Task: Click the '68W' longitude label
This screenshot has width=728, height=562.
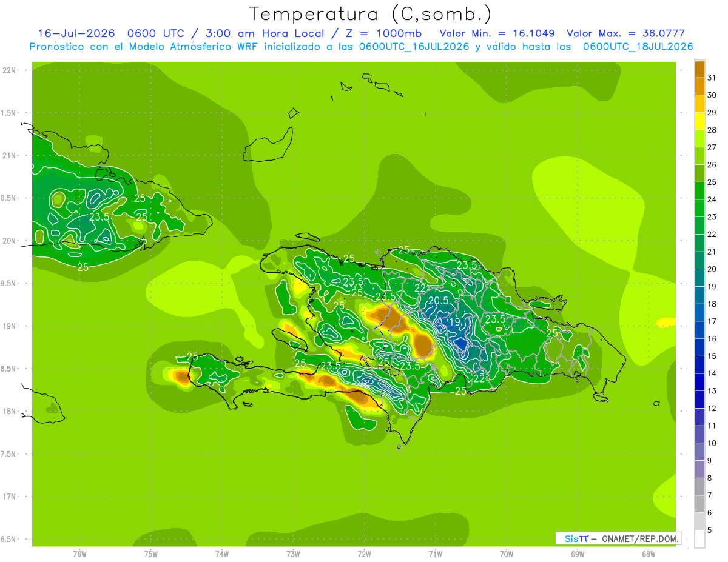Action: [648, 554]
